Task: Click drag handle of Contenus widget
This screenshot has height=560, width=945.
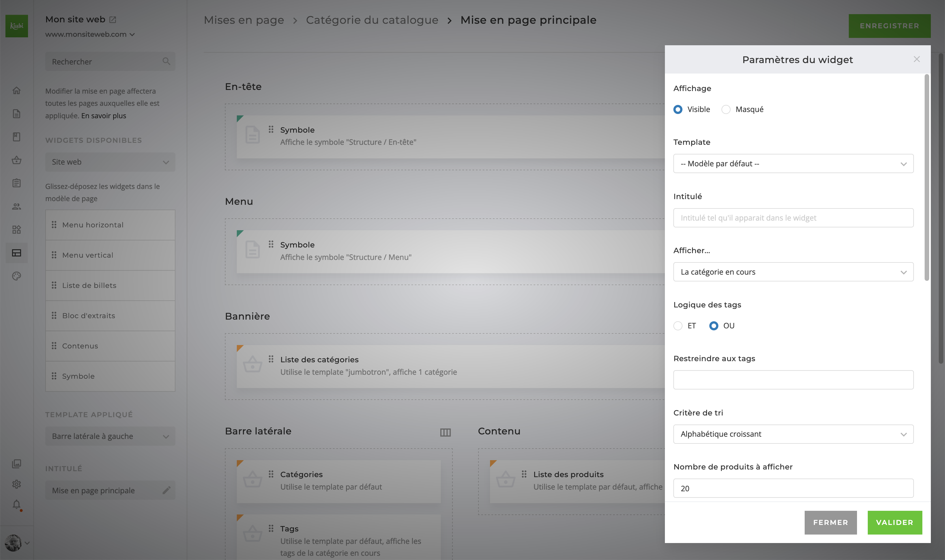Action: pos(54,346)
